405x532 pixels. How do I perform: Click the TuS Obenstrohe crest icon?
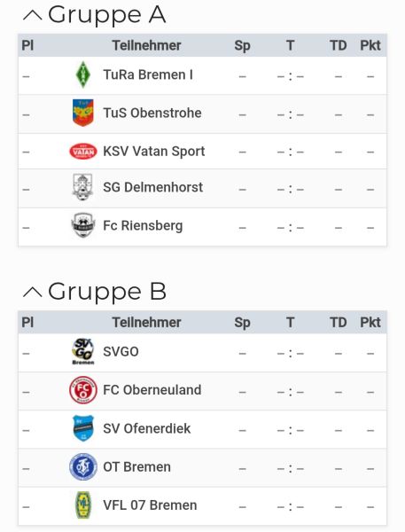[x=82, y=113]
